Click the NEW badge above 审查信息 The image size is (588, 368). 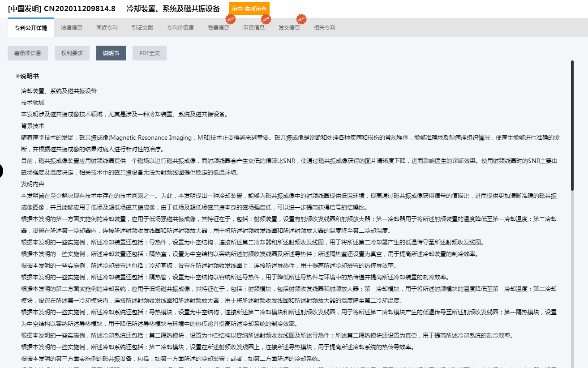[266, 20]
